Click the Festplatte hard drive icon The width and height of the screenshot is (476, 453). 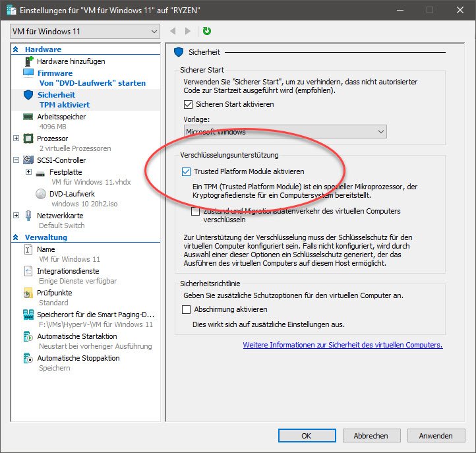pos(40,173)
